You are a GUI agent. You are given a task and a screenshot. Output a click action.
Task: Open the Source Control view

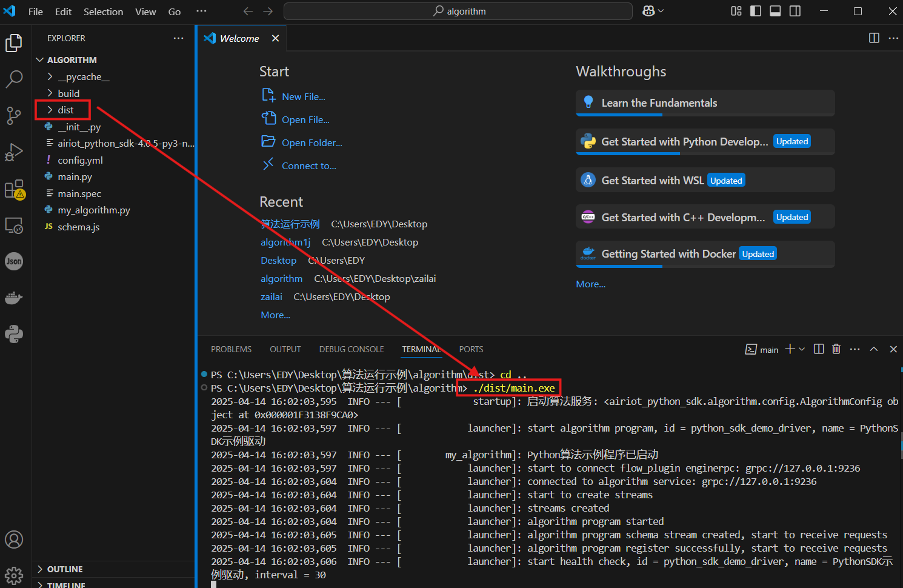point(14,115)
